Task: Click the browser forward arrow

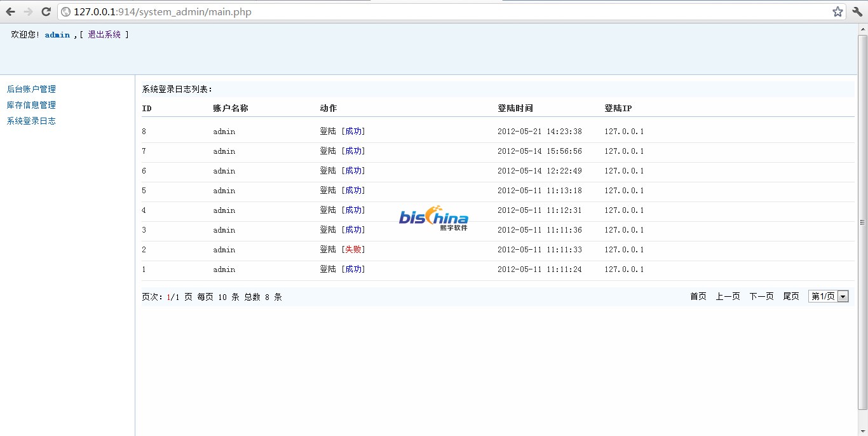Action: 28,11
